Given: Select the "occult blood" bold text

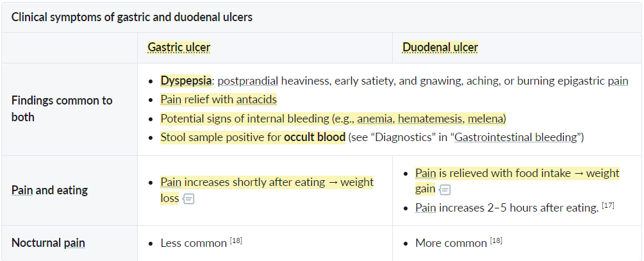Looking at the screenshot, I should point(315,137).
